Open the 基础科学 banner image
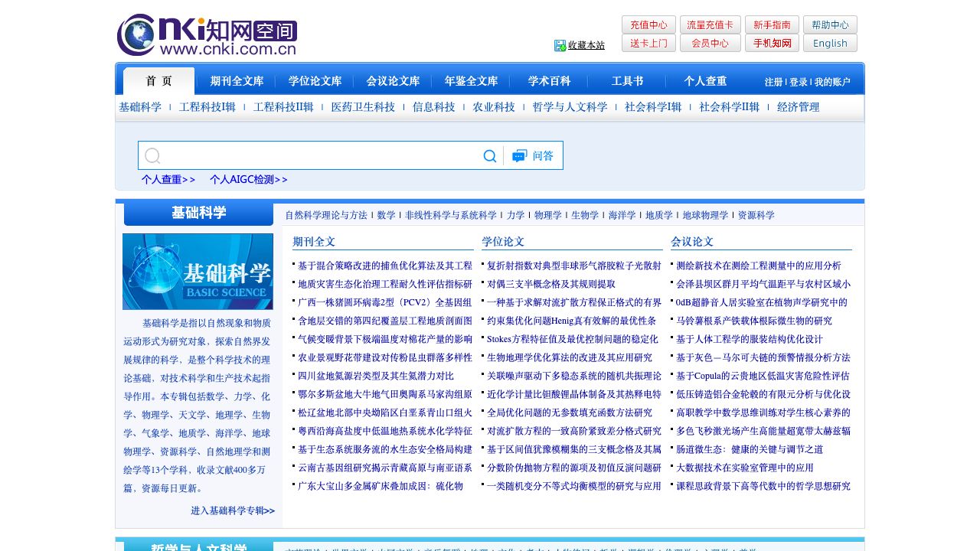The width and height of the screenshot is (980, 551). [198, 272]
